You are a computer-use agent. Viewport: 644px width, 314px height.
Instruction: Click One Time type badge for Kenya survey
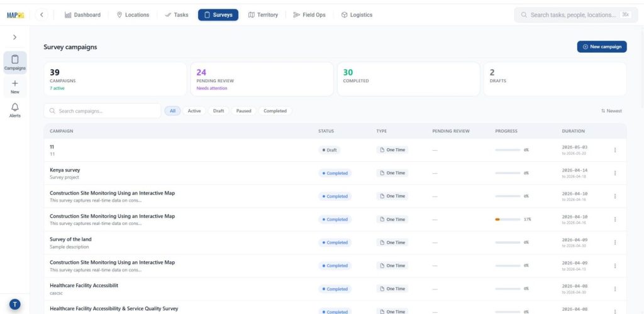click(x=392, y=173)
